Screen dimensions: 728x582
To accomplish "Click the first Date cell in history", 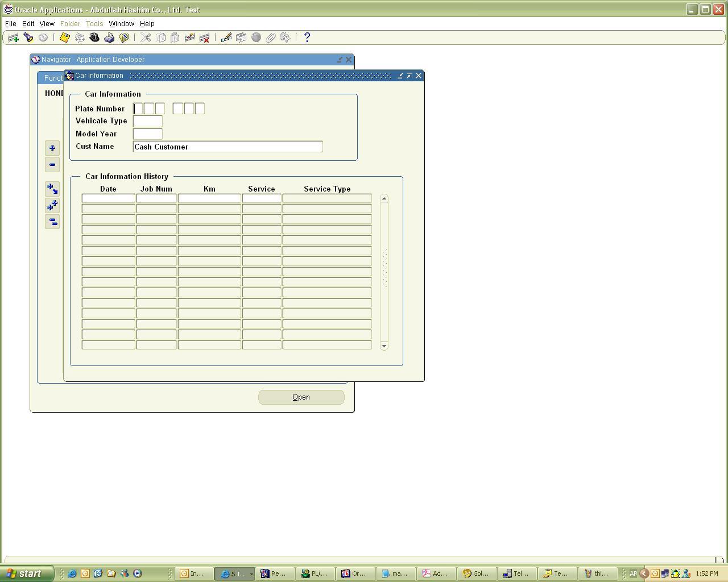I will pyautogui.click(x=108, y=198).
